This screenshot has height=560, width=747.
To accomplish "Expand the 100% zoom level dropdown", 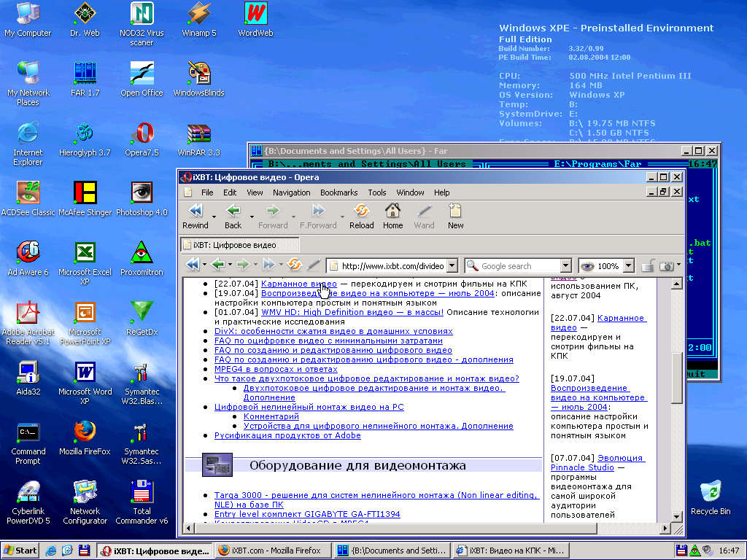I will 628,266.
